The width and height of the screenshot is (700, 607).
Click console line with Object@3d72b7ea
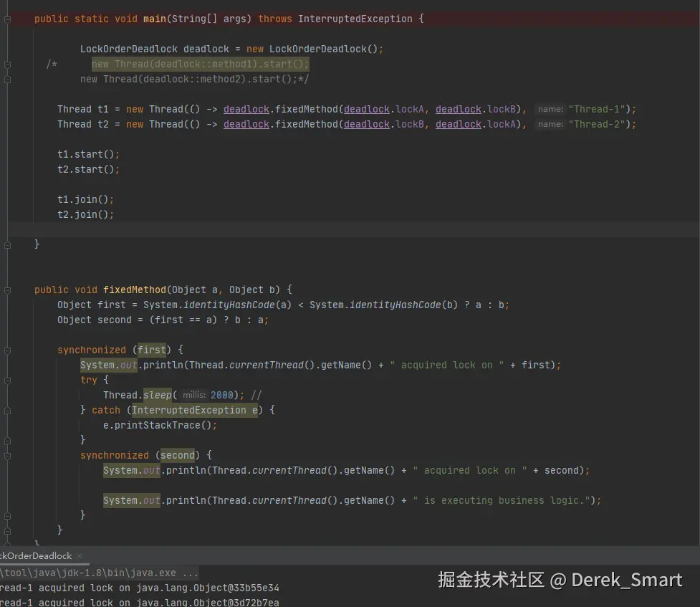139,603
